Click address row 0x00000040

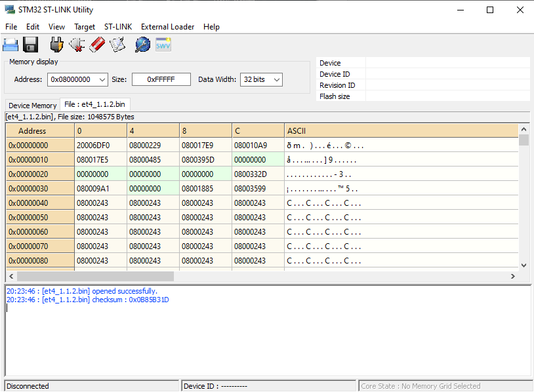tap(40, 203)
